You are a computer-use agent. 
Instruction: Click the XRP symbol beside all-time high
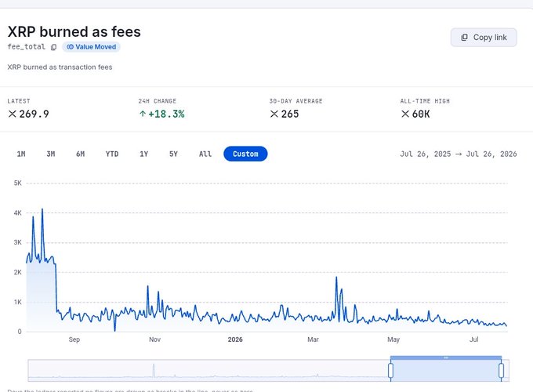pos(405,114)
